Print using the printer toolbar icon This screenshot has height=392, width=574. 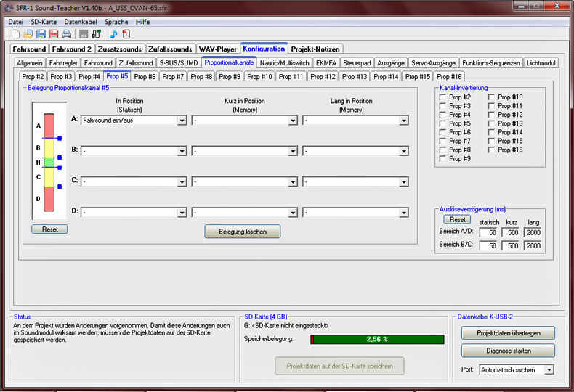[67, 34]
